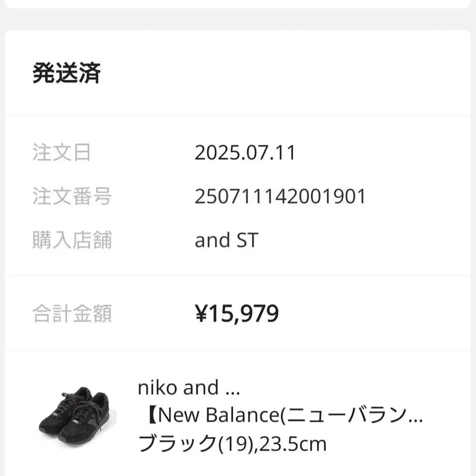Tap the 注文日 label

coord(61,153)
